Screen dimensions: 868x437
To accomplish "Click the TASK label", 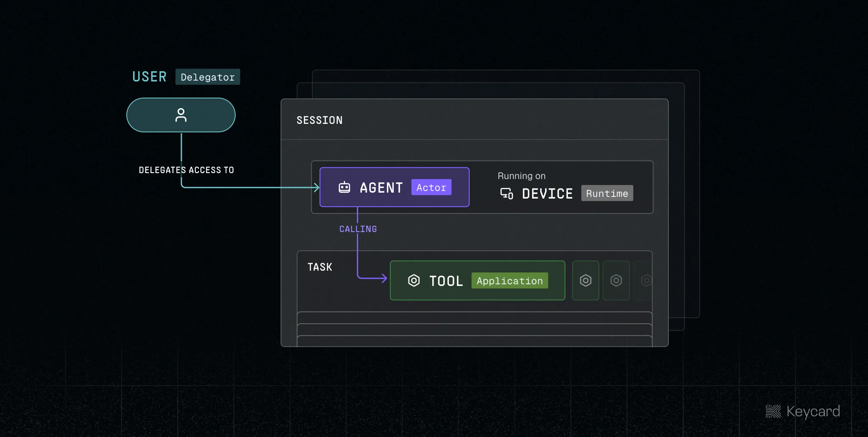I will [x=320, y=267].
